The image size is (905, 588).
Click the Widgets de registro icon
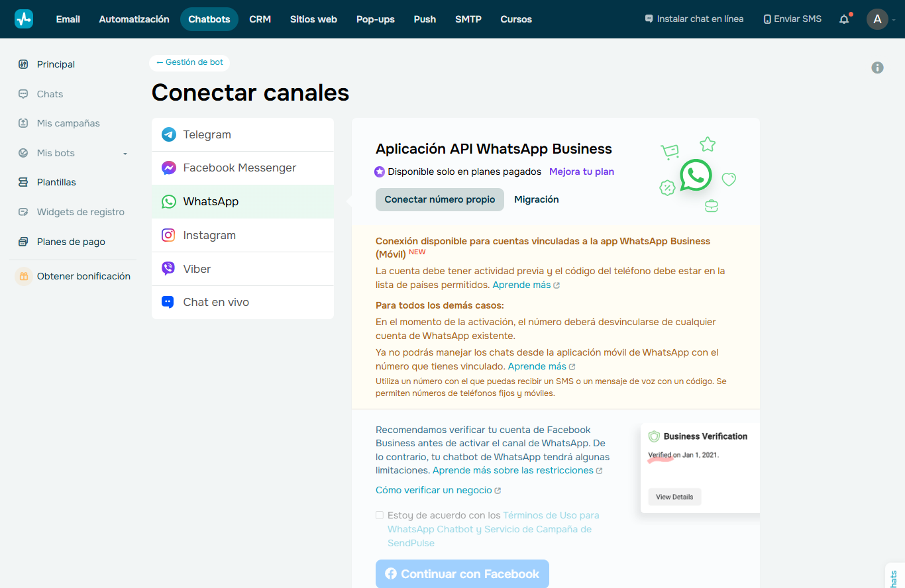coord(23,212)
